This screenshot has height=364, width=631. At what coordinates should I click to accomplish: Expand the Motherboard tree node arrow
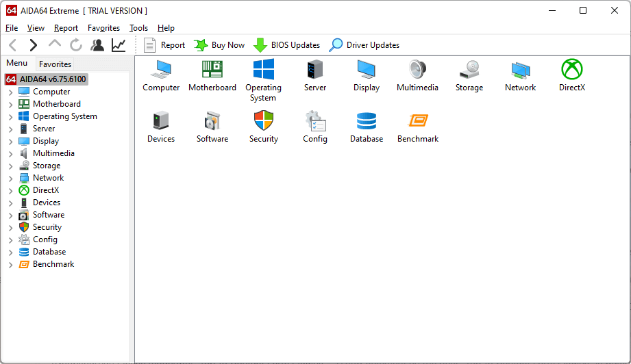[11, 105]
